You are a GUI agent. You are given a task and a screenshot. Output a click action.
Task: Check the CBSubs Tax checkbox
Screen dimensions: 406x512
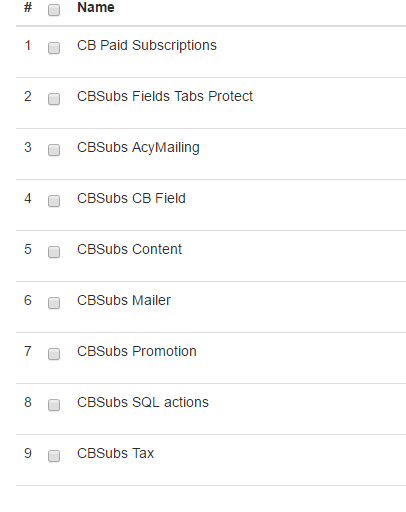pos(54,456)
